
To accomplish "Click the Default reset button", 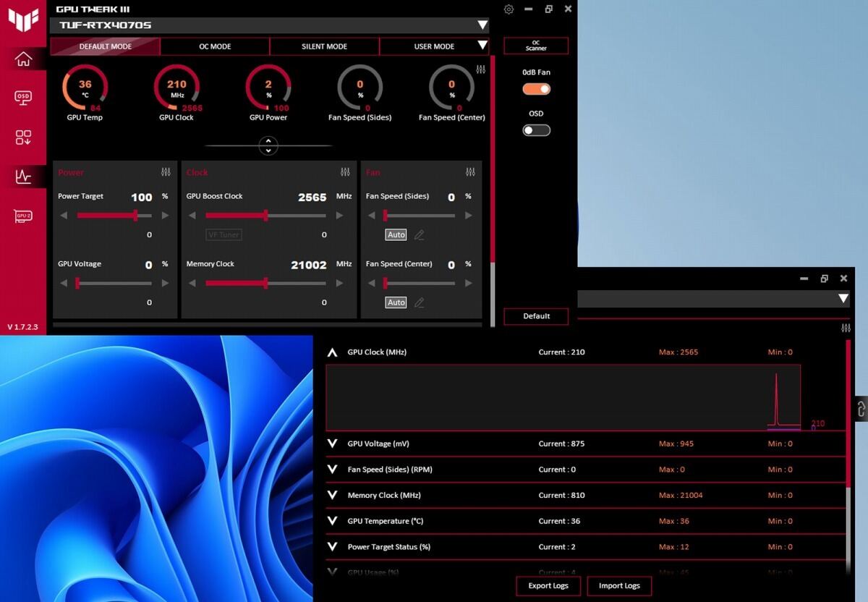I will (536, 316).
